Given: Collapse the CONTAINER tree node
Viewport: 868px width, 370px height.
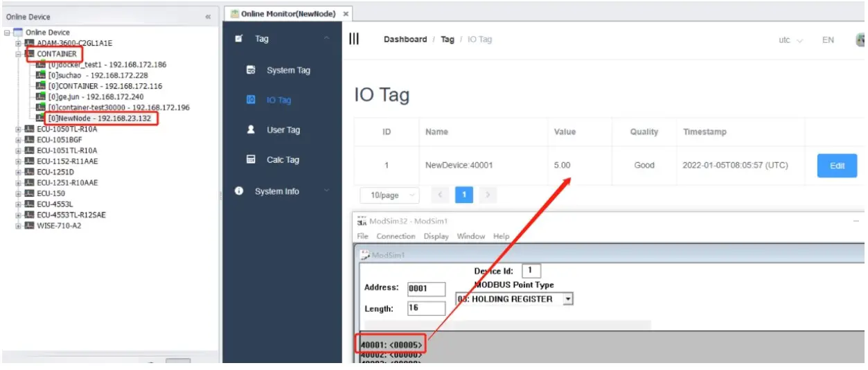Looking at the screenshot, I should tap(18, 53).
